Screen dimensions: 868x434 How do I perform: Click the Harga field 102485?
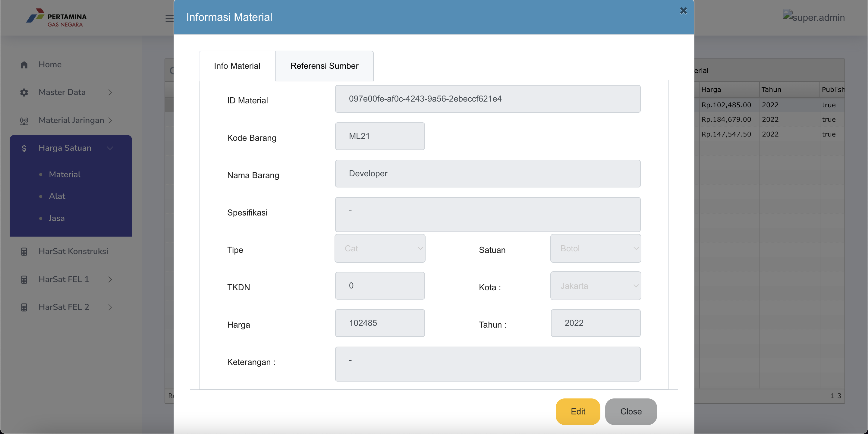click(380, 323)
